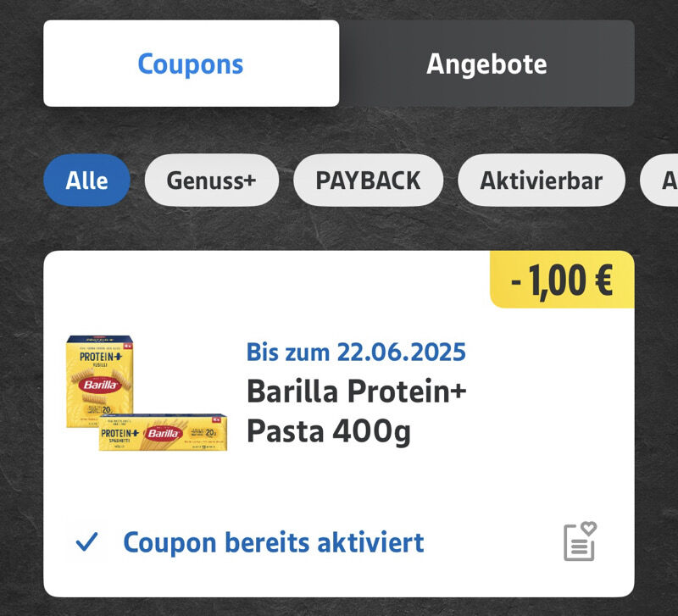Enable the Genuss+ filter chip
Viewport: 678px width, 616px height.
click(x=211, y=180)
